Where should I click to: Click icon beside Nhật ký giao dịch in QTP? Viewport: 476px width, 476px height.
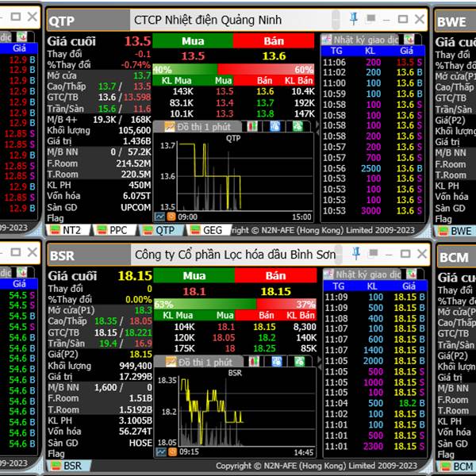409,40
